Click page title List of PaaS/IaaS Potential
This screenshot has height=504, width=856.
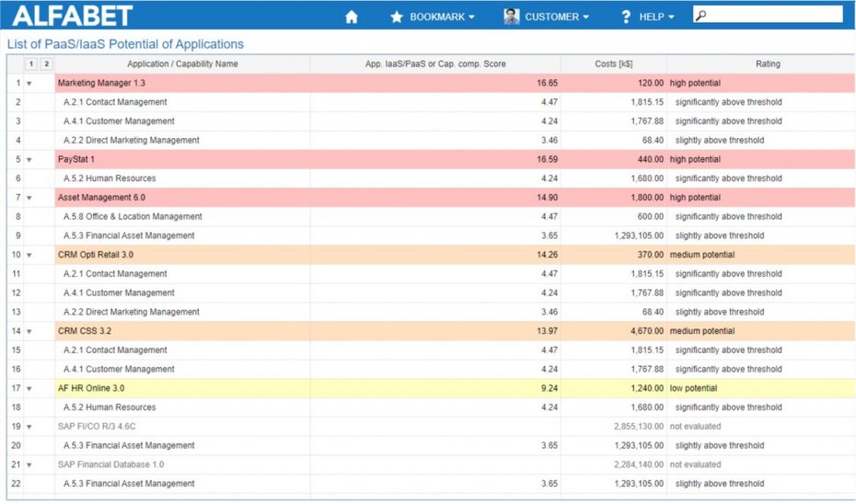(x=125, y=44)
